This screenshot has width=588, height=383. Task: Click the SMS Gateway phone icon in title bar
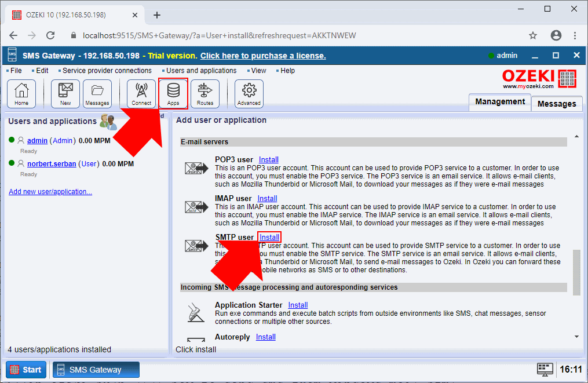12,56
